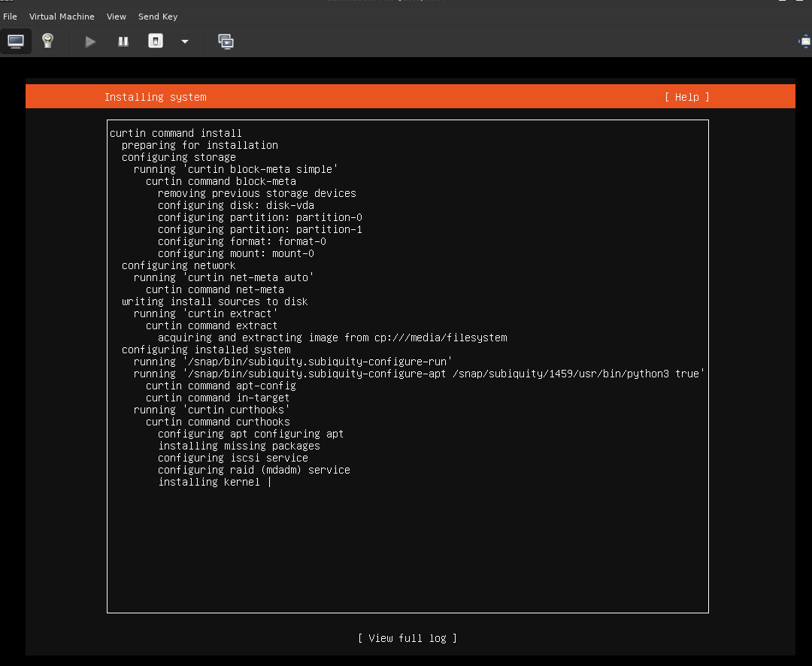This screenshot has height=666, width=812.
Task: Open the Virtual Machine menu
Action: [x=62, y=16]
